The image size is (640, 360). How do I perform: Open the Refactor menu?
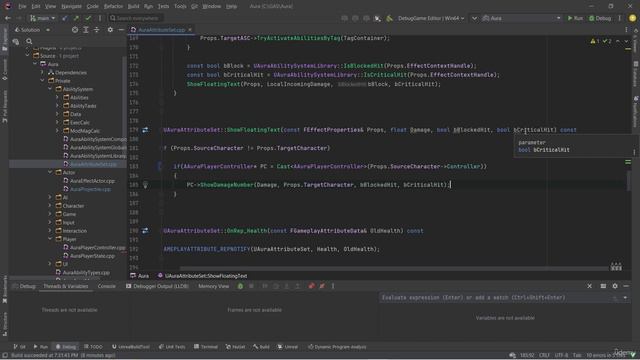point(113,6)
